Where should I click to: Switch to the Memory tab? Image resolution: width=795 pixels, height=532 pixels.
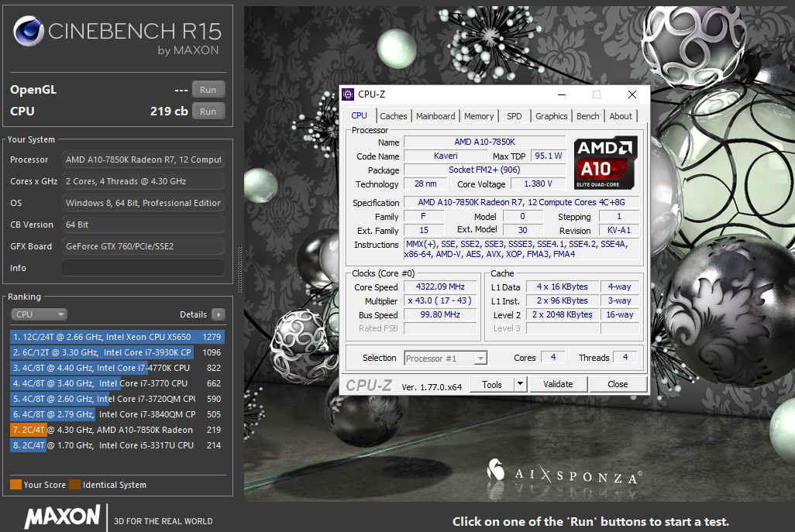click(x=479, y=116)
